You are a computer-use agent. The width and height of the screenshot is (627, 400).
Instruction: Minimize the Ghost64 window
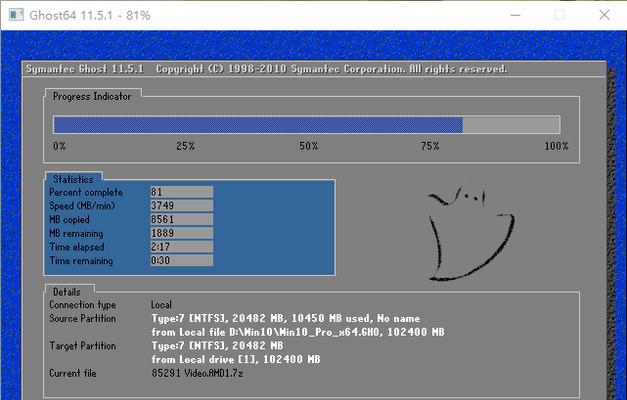pos(515,15)
